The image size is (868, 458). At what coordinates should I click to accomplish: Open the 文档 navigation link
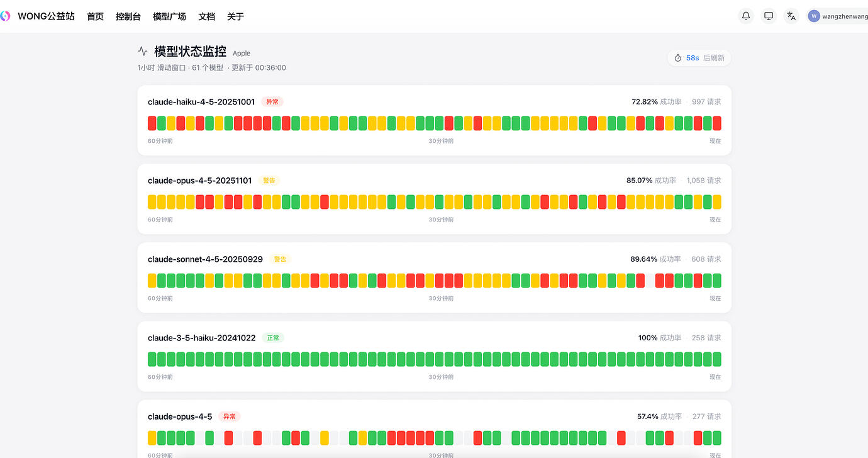click(207, 16)
